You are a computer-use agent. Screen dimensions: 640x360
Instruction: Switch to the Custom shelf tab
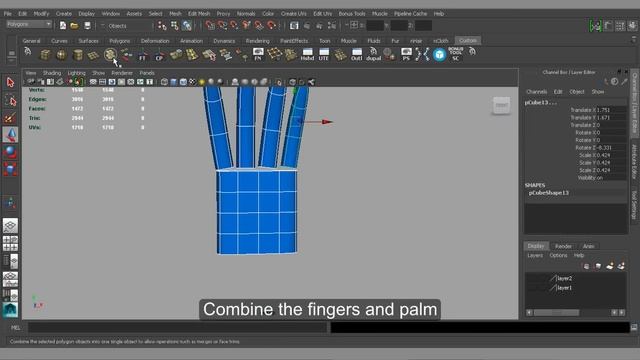468,40
